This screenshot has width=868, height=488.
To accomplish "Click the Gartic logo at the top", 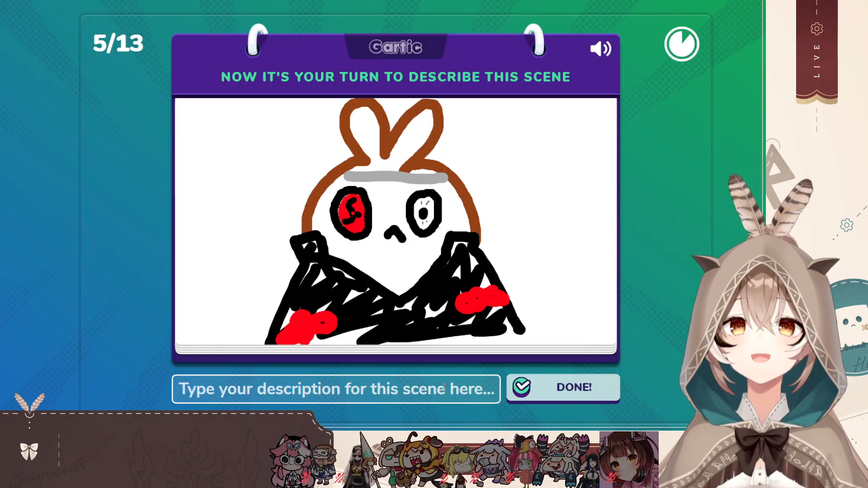I will click(x=396, y=47).
